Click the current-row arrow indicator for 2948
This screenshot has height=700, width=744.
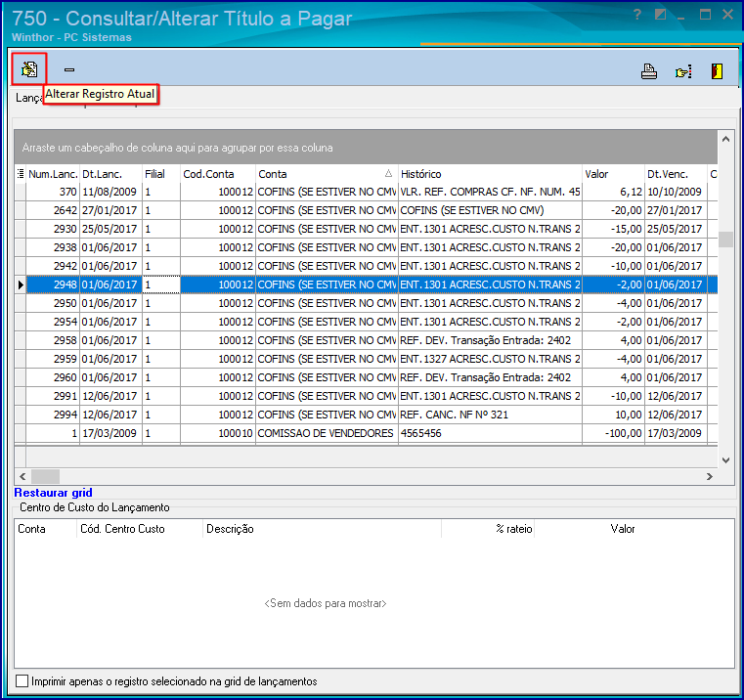point(21,284)
